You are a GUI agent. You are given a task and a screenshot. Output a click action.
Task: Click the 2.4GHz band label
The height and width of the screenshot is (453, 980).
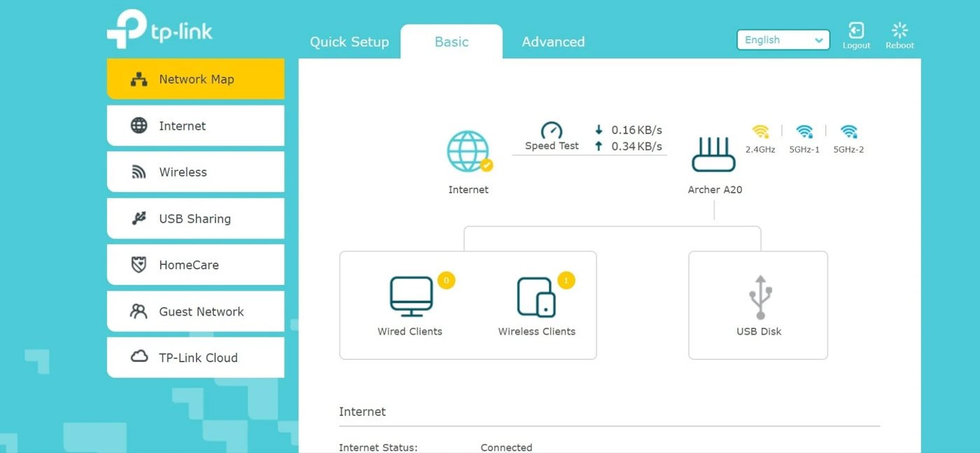[x=760, y=150]
